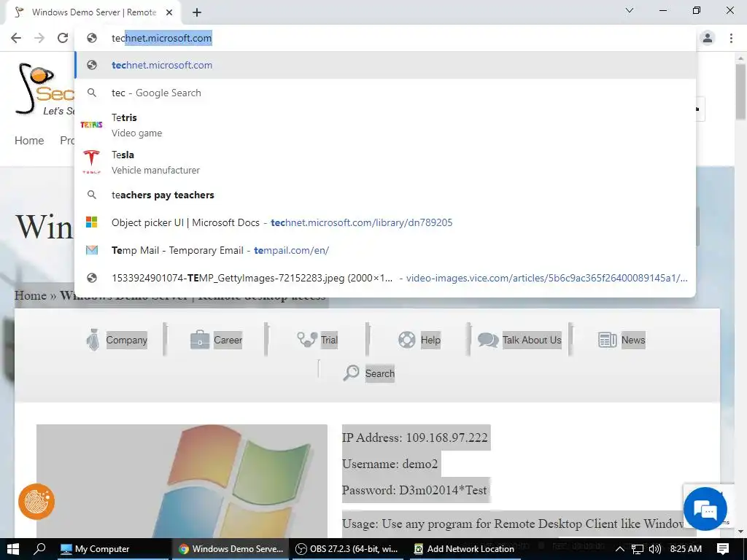
Task: Open the Help link
Action: click(x=430, y=340)
